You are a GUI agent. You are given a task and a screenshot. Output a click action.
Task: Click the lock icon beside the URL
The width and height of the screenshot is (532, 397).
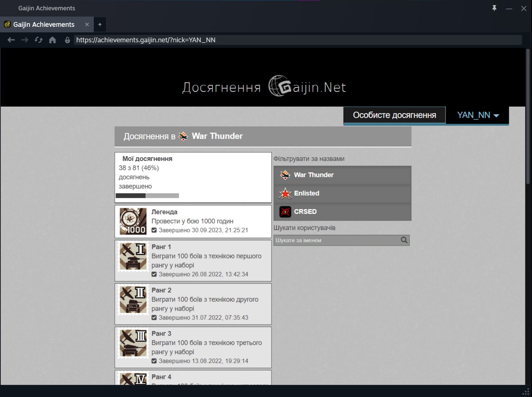67,40
